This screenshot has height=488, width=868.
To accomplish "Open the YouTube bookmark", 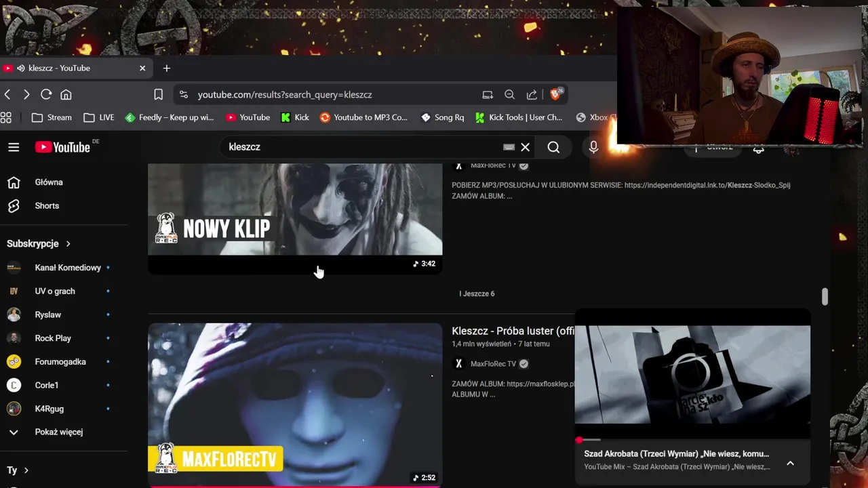I will pos(248,117).
